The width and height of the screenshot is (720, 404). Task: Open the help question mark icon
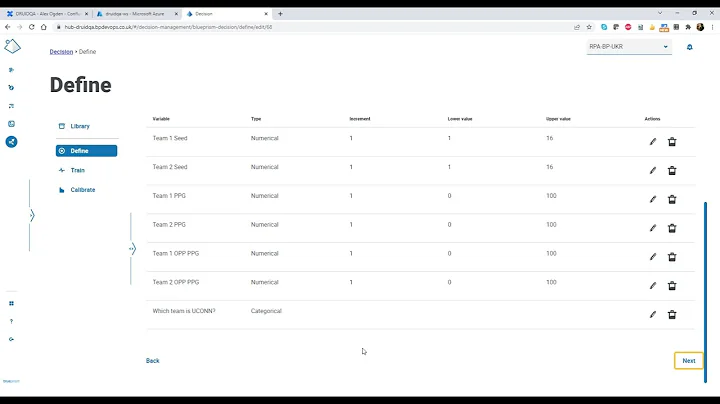(x=11, y=321)
